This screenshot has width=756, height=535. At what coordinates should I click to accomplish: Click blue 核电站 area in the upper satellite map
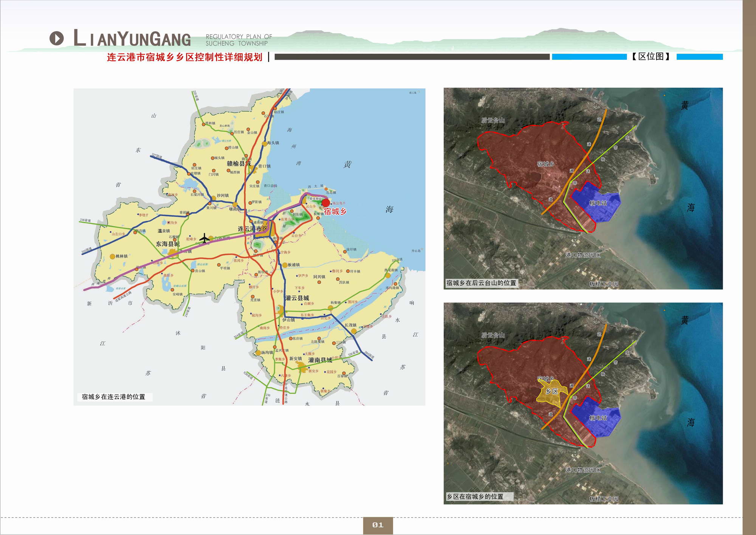coord(597,202)
